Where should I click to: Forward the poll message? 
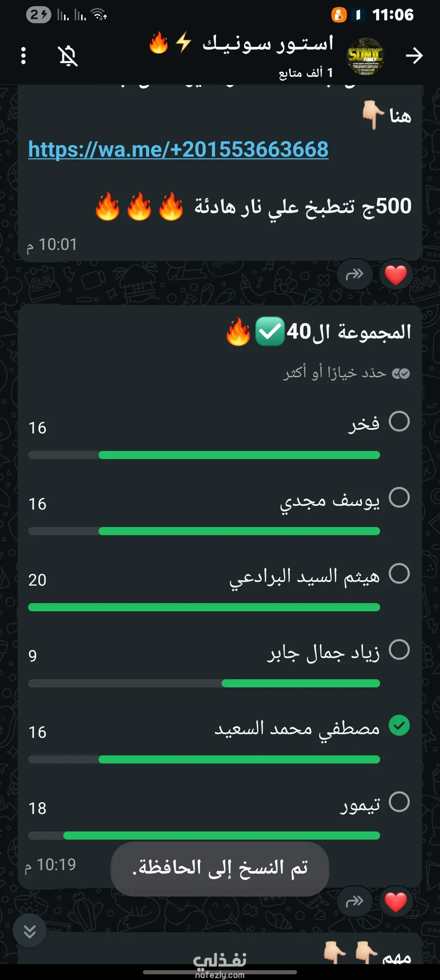tap(354, 902)
